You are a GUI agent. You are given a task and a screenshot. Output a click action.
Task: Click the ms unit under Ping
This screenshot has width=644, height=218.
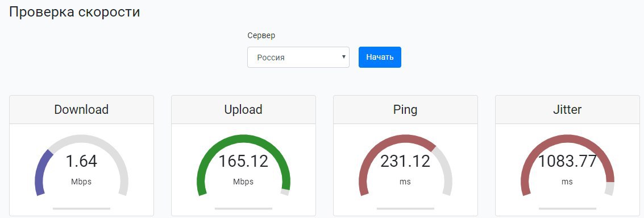click(x=405, y=182)
